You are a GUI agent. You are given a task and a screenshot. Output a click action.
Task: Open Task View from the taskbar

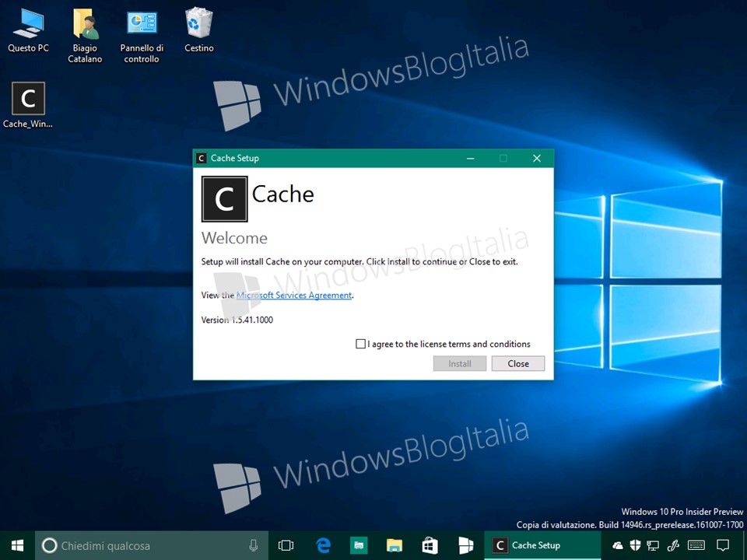point(286,546)
